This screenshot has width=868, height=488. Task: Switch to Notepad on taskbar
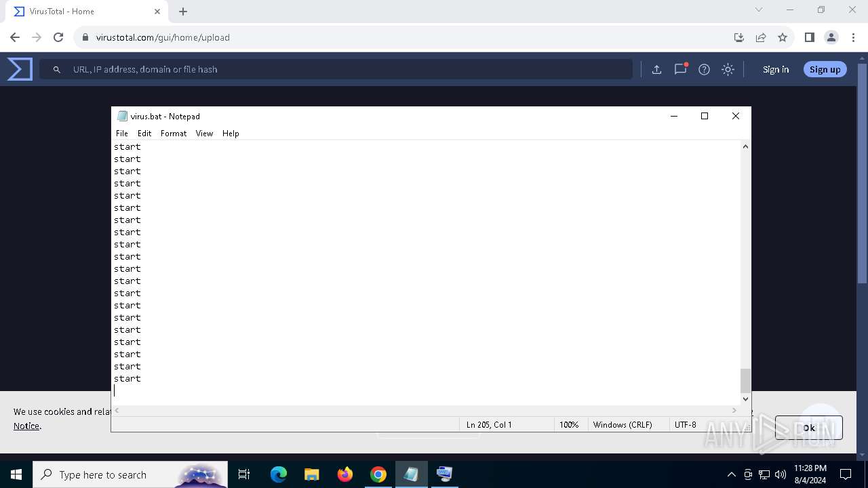[411, 474]
